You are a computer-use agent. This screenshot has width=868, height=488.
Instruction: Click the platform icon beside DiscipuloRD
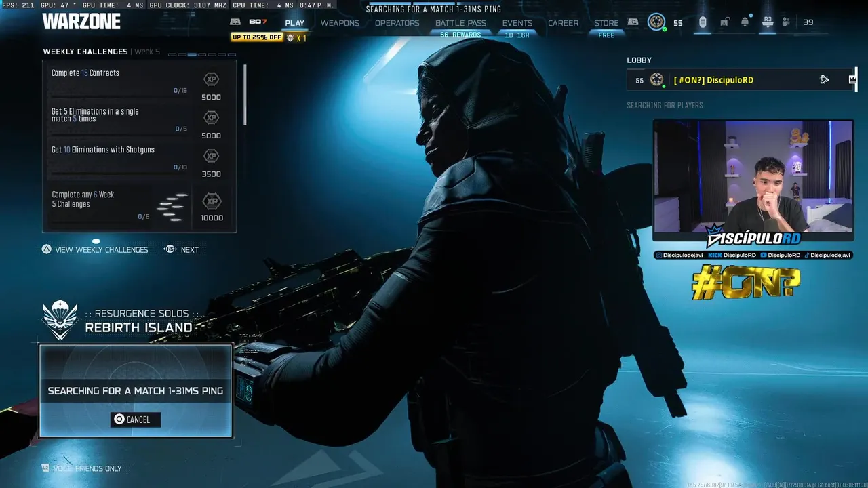(x=824, y=80)
